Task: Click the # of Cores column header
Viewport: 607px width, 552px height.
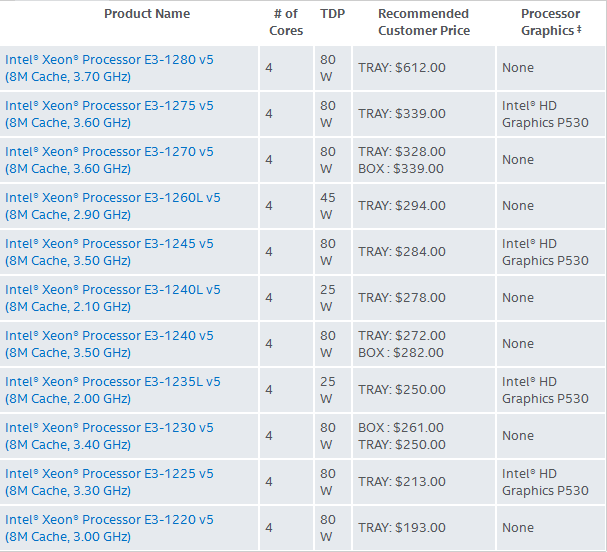Action: pyautogui.click(x=286, y=22)
